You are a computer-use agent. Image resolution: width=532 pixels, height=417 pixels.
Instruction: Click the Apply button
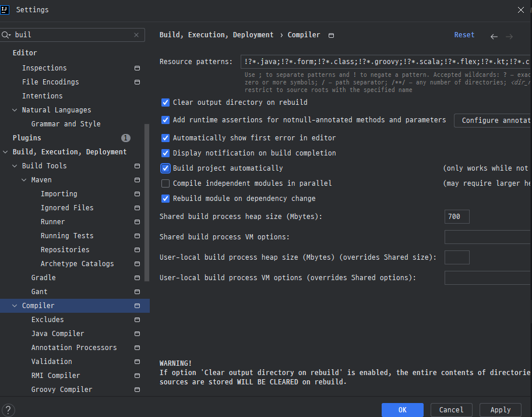tap(500, 410)
